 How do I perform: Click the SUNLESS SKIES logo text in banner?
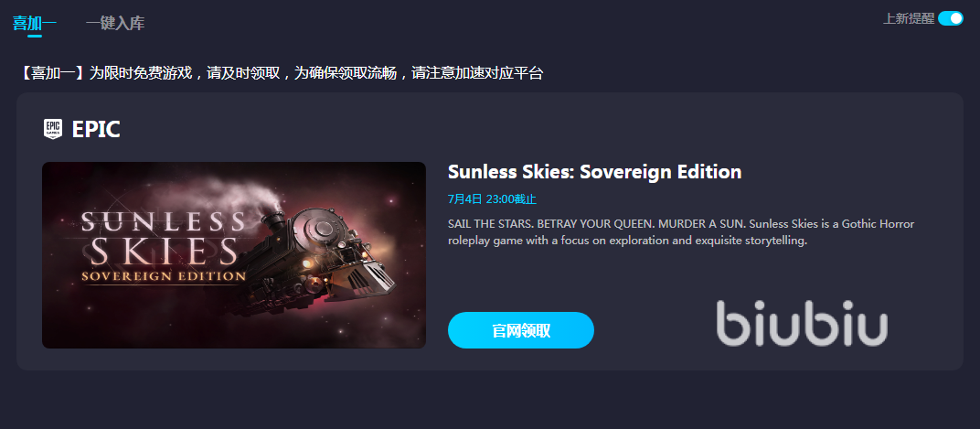pyautogui.click(x=164, y=238)
